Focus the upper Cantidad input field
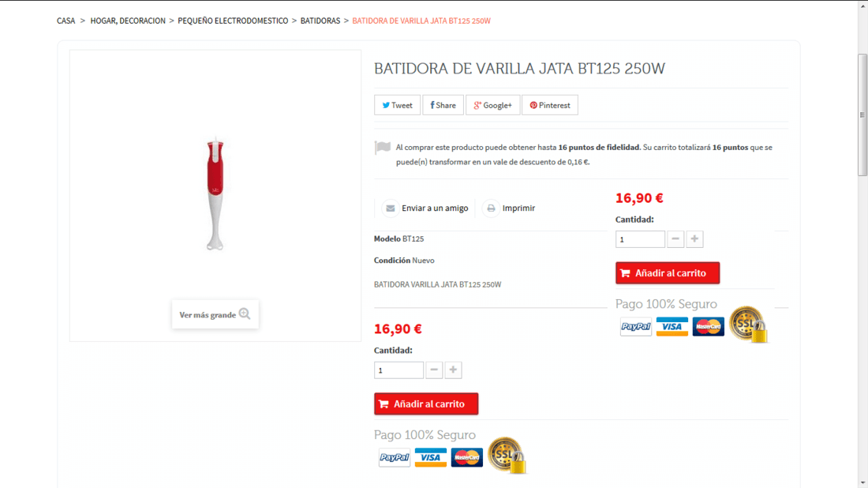 tap(640, 239)
